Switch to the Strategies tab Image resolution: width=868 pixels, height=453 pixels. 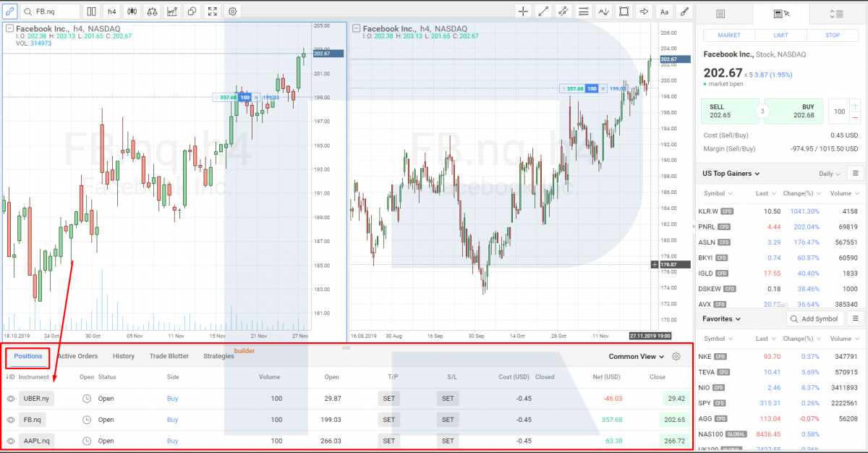point(218,356)
